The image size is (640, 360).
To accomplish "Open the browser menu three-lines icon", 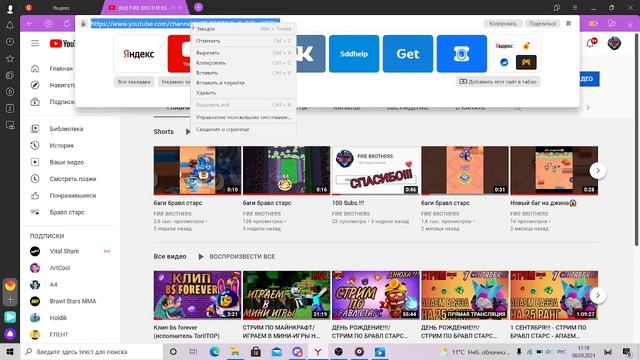I will pyautogui.click(x=574, y=7).
